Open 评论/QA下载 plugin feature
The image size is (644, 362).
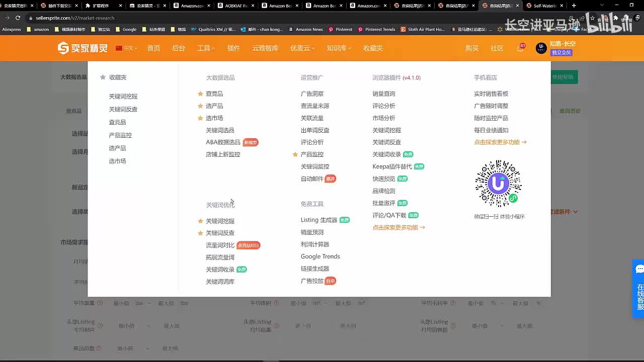coord(389,215)
